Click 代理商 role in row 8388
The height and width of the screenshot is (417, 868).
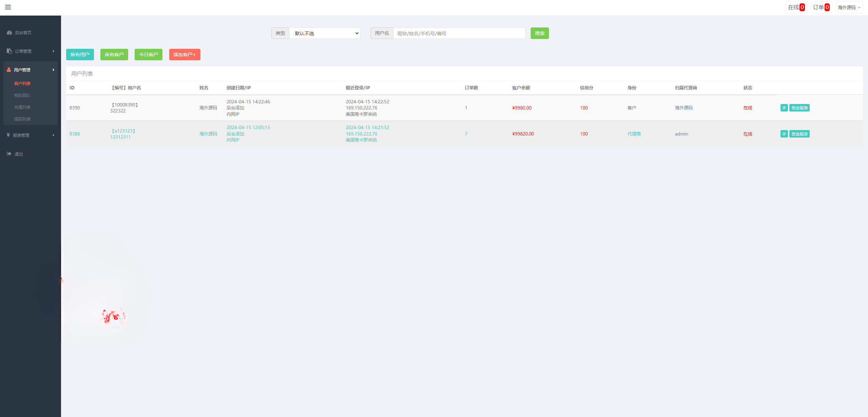[634, 134]
